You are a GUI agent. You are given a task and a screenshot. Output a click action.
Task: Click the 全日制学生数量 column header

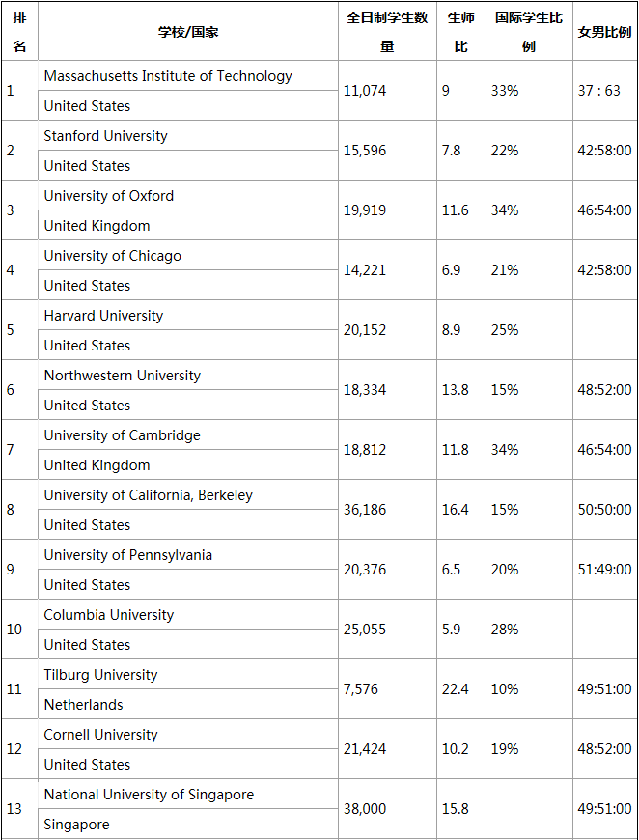point(387,32)
